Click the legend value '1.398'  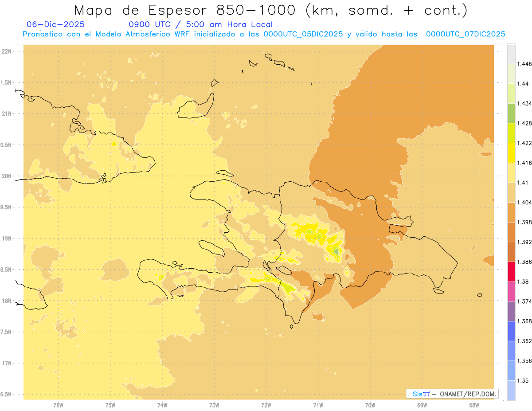[525, 222]
